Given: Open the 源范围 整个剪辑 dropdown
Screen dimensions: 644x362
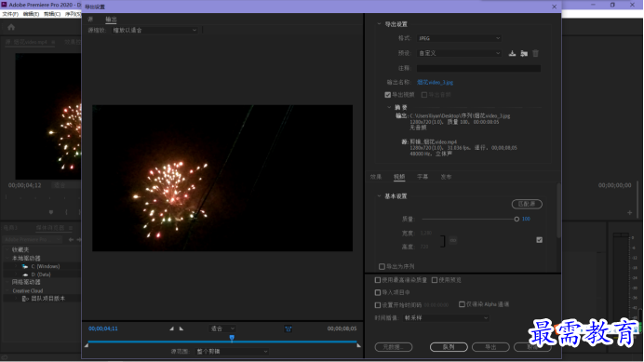Looking at the screenshot, I should 232,352.
